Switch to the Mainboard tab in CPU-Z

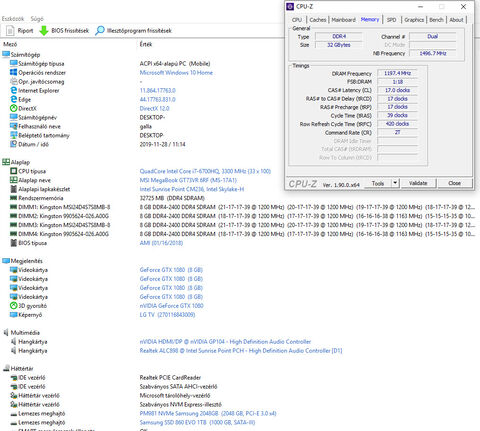click(x=343, y=20)
